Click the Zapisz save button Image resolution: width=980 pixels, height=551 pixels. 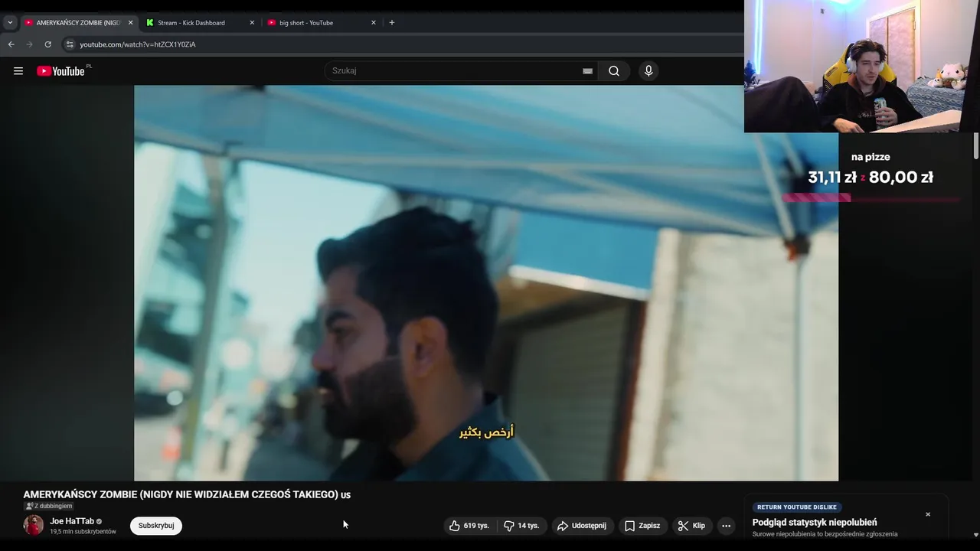(x=642, y=526)
